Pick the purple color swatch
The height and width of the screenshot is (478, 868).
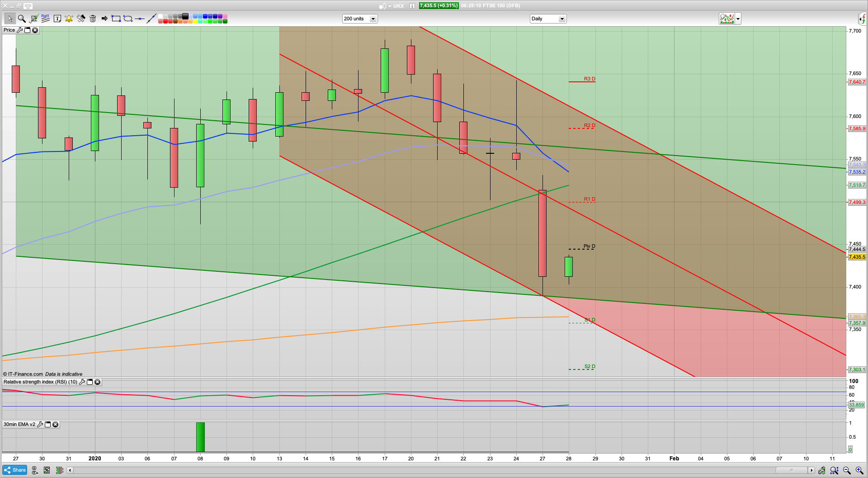tap(220, 16)
